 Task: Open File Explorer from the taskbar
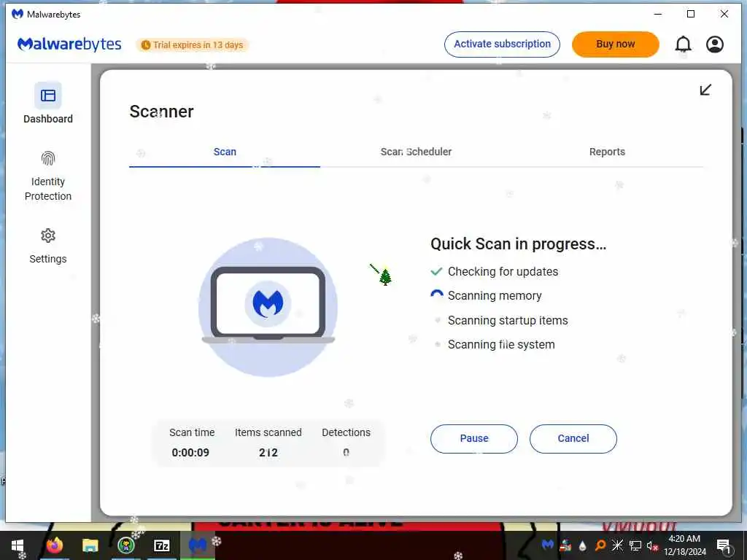[90, 545]
